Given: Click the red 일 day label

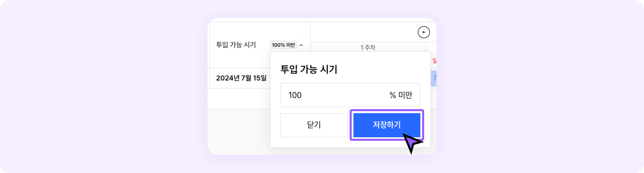Looking at the screenshot, I should coord(434,61).
